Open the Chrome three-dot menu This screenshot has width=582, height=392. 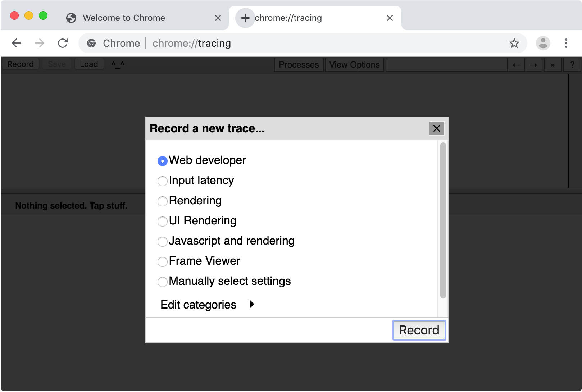click(566, 43)
